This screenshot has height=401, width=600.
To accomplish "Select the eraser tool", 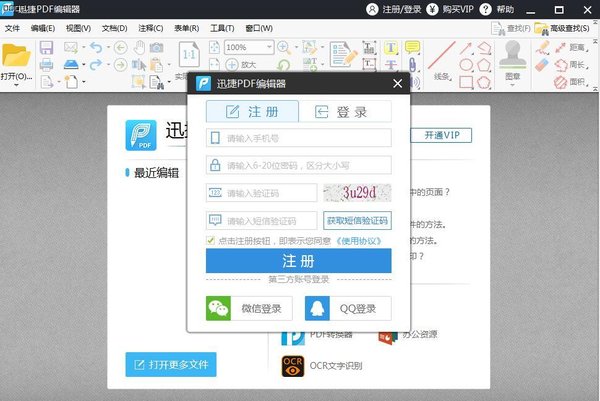I will click(542, 65).
